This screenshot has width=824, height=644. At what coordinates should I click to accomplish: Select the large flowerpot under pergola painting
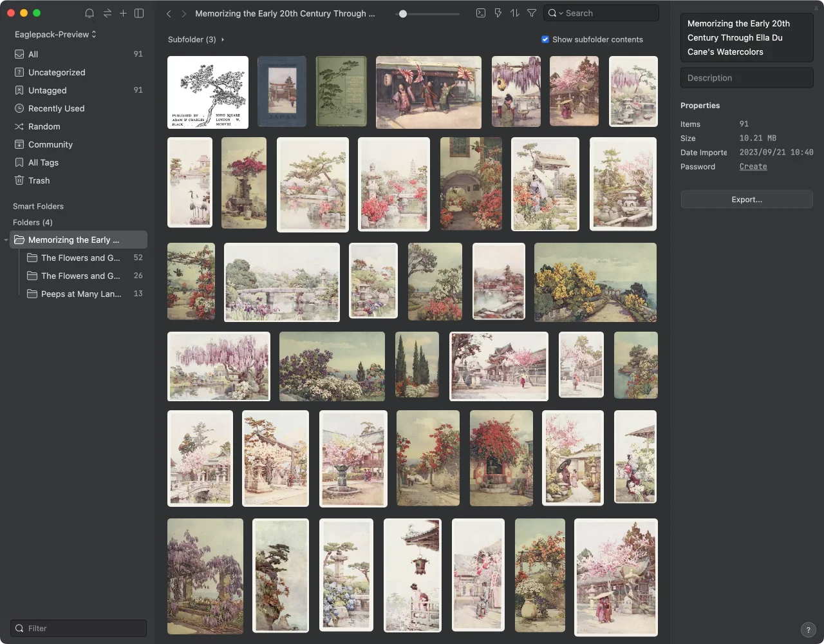[x=540, y=574]
